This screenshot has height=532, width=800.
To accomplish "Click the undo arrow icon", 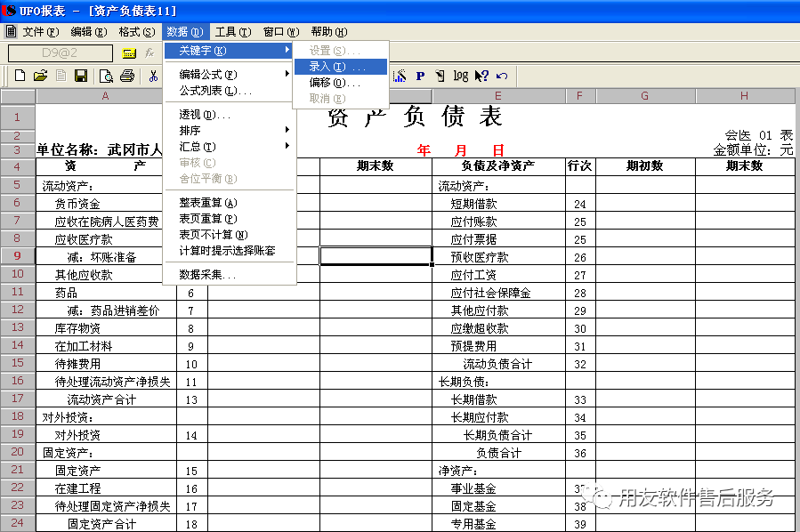I will (502, 76).
